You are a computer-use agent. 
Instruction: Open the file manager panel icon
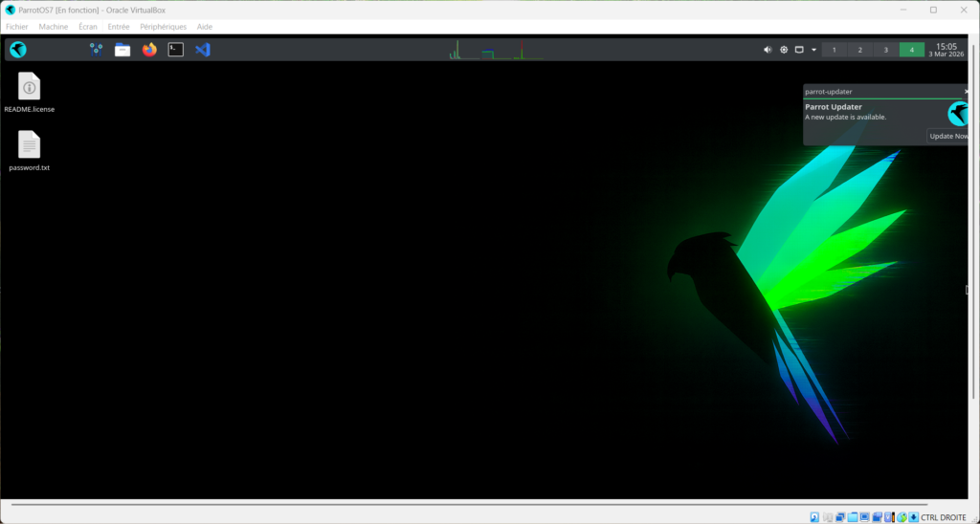[122, 50]
